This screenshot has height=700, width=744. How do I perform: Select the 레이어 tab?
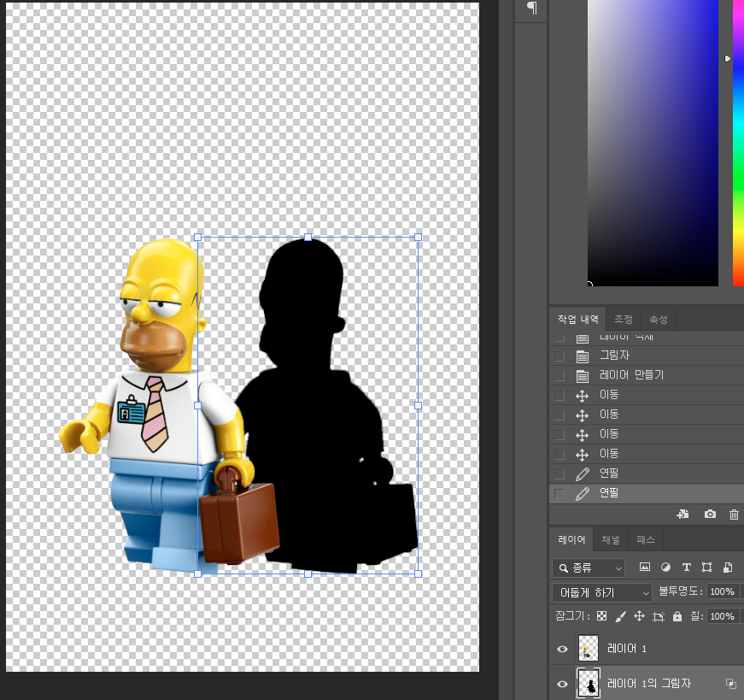(571, 539)
